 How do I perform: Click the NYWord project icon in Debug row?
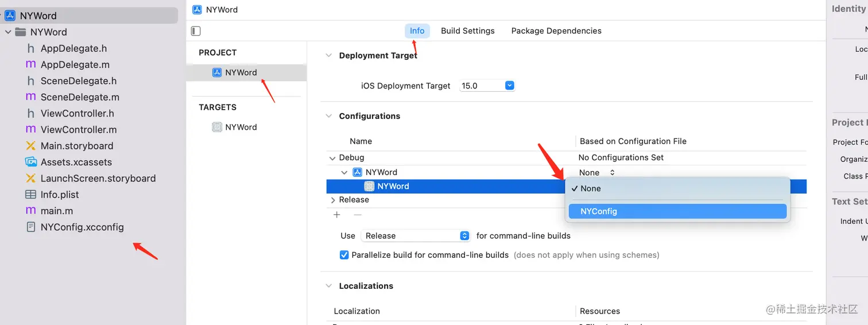tap(358, 172)
